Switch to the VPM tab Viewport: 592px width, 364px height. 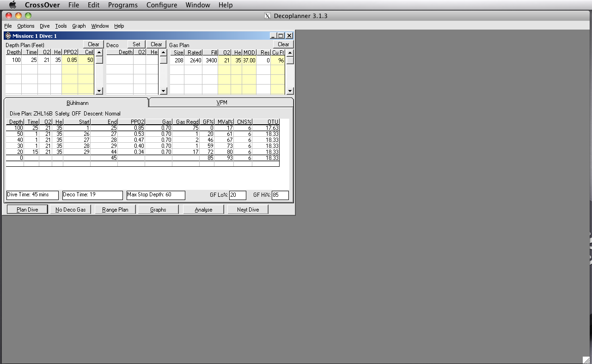click(x=222, y=103)
